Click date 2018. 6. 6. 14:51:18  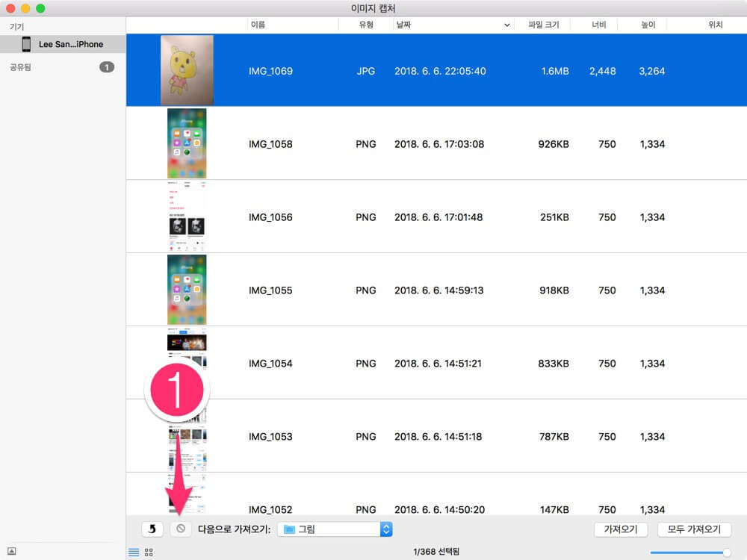[x=438, y=437]
